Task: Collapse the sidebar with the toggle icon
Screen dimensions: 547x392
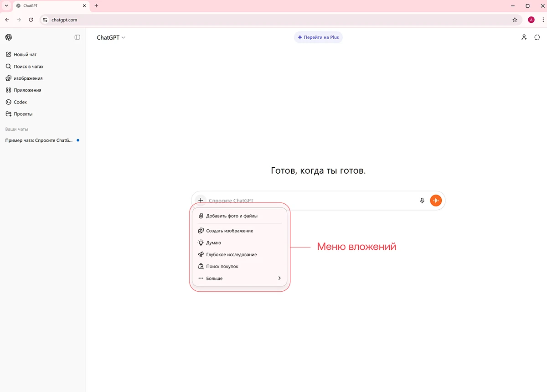Action: [77, 37]
